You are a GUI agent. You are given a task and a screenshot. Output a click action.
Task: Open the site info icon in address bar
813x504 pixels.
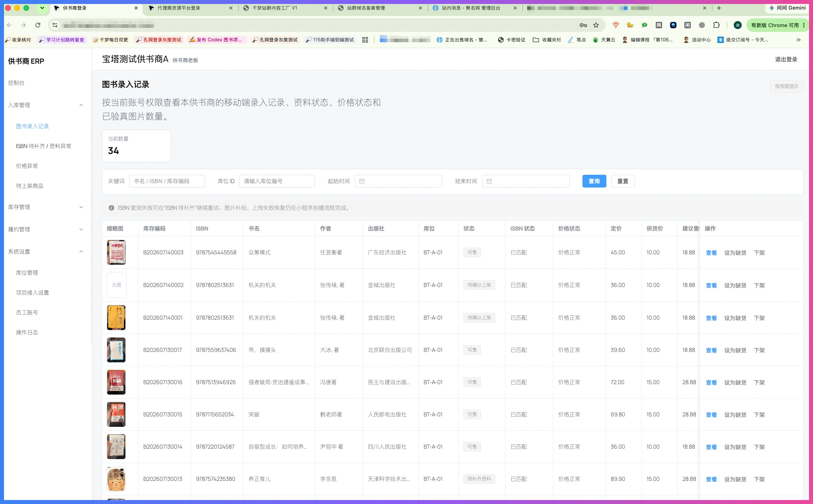click(55, 25)
